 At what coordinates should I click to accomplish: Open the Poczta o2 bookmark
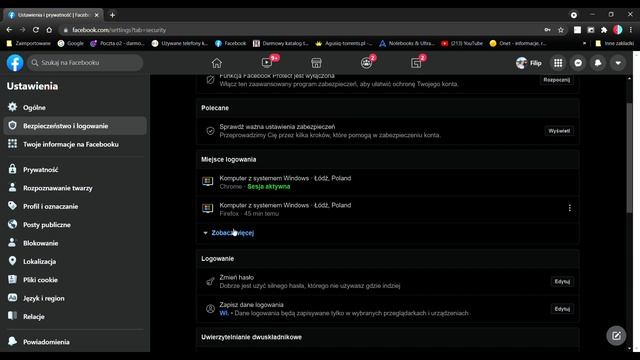tap(117, 43)
